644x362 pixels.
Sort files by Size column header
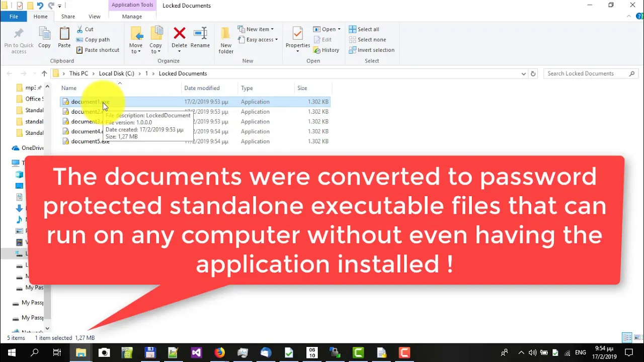(313, 88)
